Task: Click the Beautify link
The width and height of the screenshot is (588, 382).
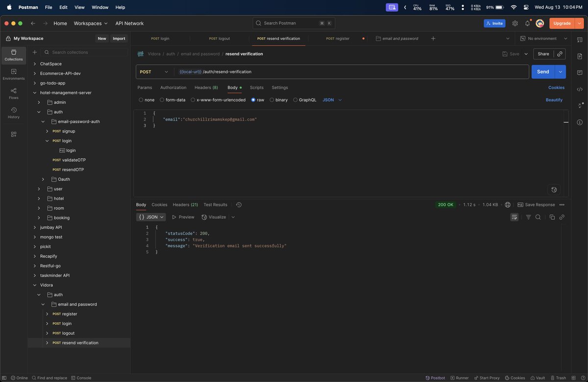Action: 554,100
